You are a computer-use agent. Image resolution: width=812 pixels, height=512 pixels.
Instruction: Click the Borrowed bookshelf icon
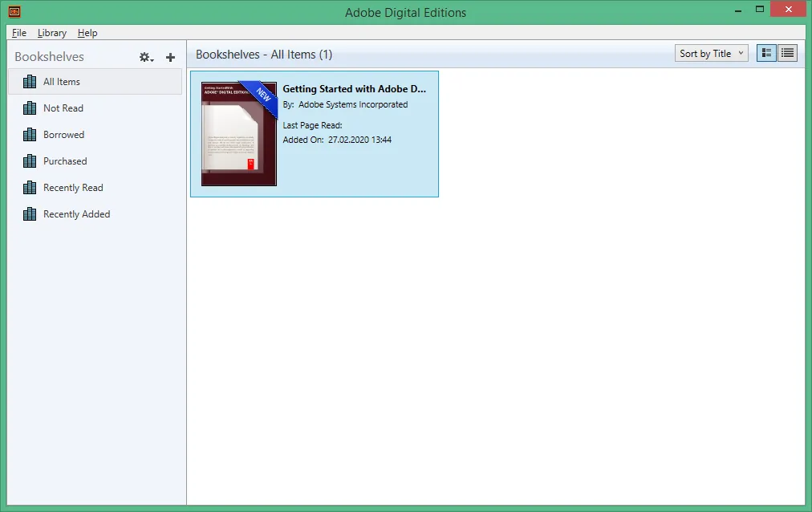[30, 135]
